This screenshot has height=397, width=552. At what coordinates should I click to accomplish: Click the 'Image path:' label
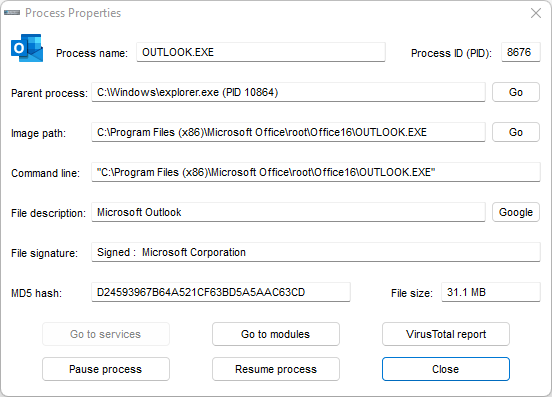coord(38,133)
